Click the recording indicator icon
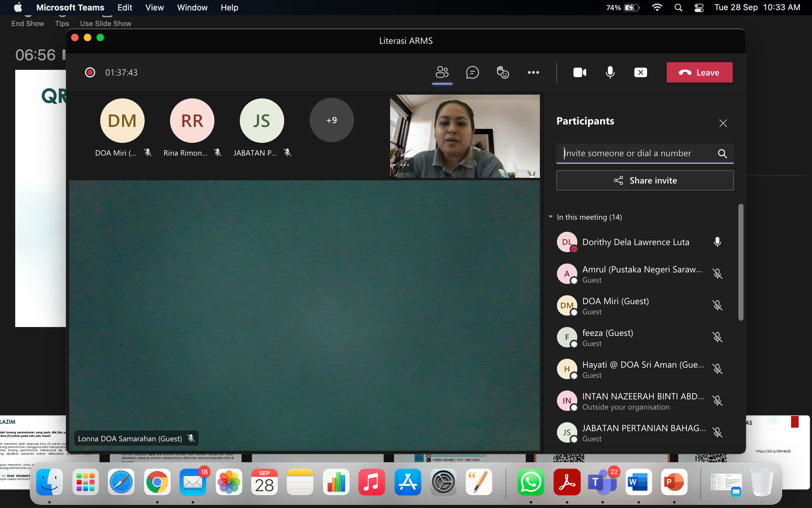812x508 pixels. 89,72
